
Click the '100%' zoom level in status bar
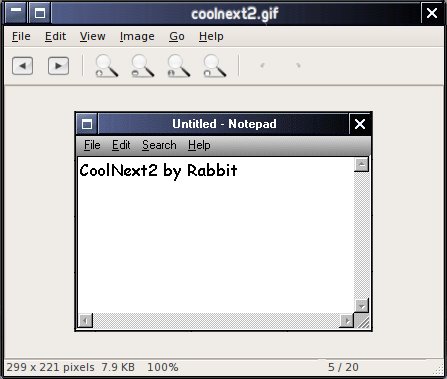click(x=163, y=367)
